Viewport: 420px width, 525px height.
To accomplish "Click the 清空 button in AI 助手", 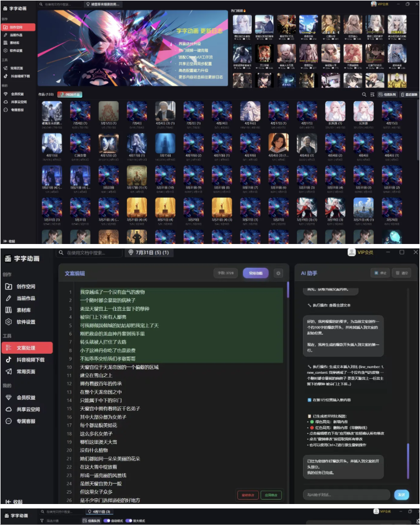I will (x=402, y=273).
